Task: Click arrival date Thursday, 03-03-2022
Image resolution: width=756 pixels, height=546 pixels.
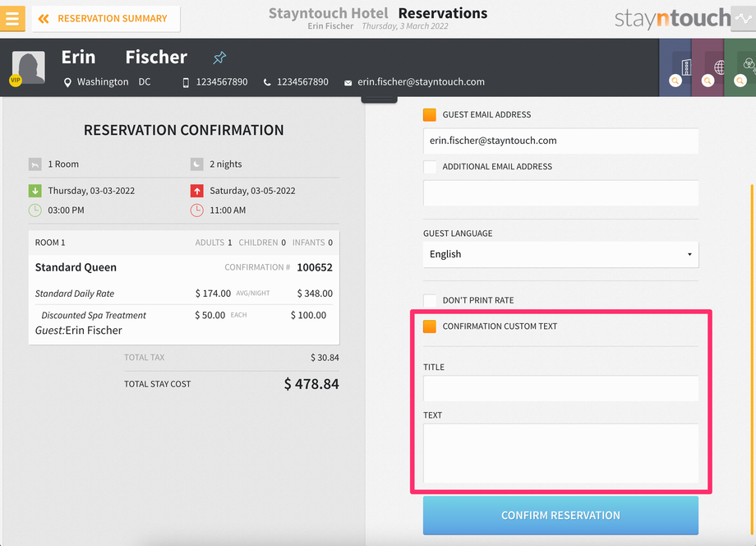Action: tap(91, 191)
